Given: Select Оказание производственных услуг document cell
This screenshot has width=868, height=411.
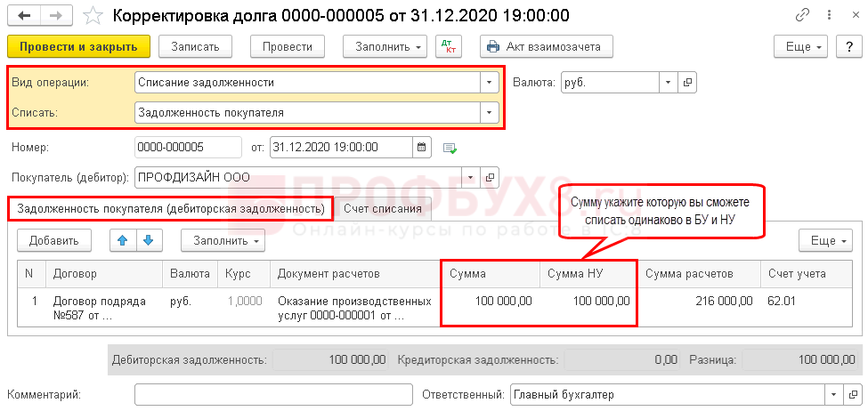Looking at the screenshot, I should 354,309.
